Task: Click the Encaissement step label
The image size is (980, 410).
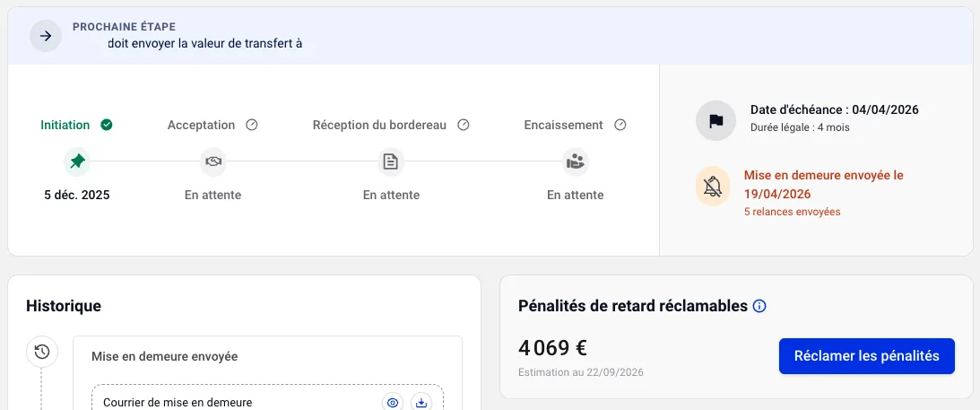Action: [563, 125]
